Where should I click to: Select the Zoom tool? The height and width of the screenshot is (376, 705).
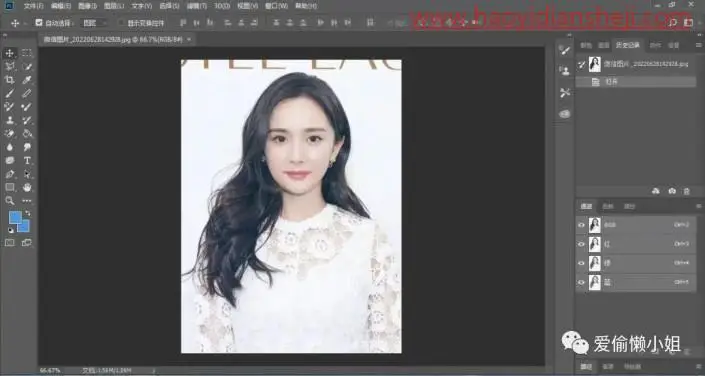(x=9, y=201)
